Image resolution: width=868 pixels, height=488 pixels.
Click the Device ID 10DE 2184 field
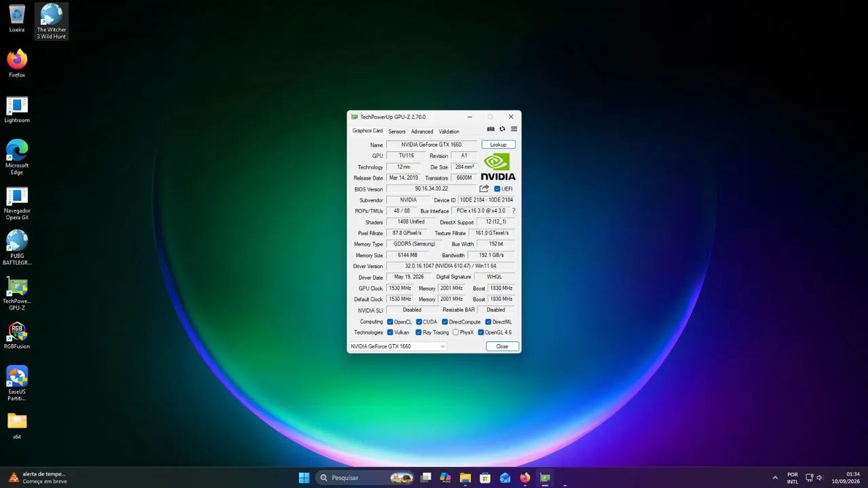[487, 200]
